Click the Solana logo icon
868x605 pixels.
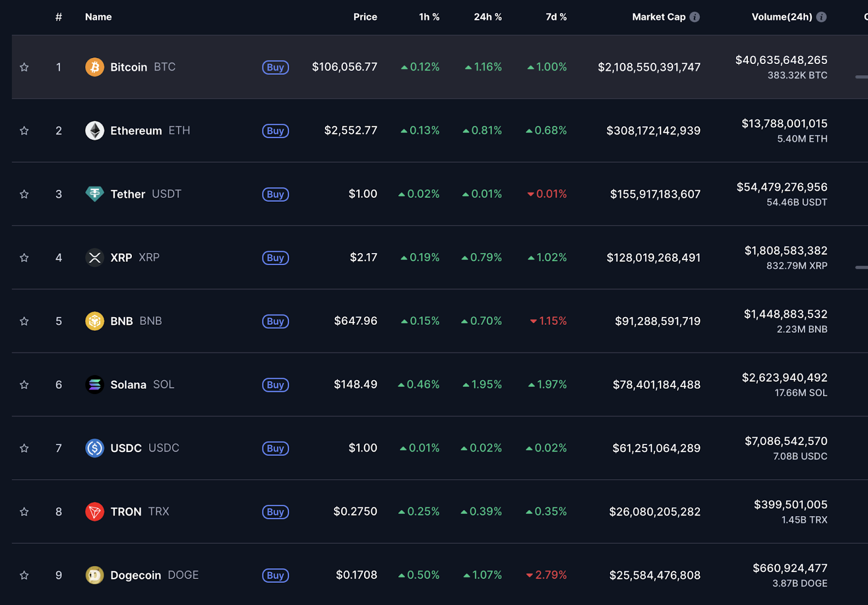[94, 384]
